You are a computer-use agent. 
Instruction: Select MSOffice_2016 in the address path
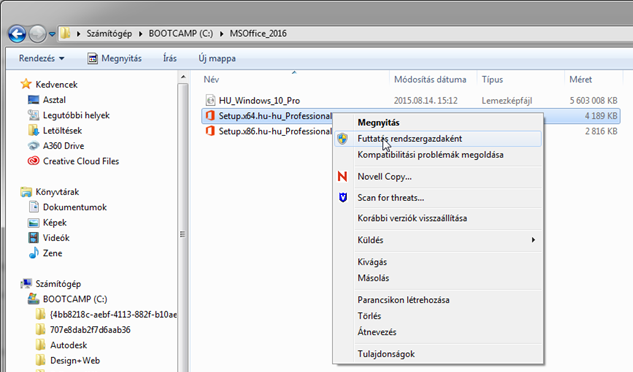point(258,34)
